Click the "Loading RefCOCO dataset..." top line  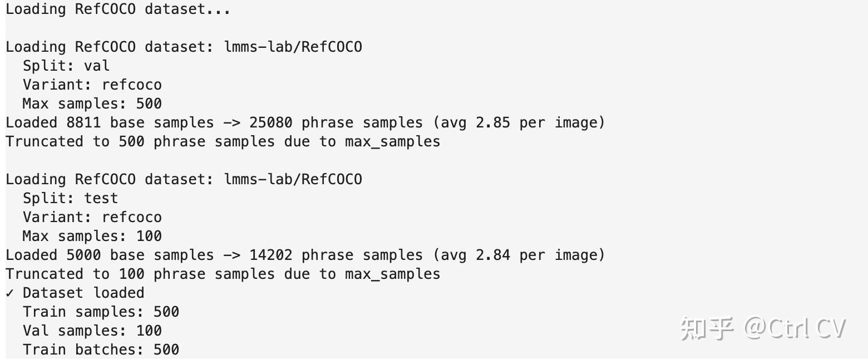tap(118, 9)
